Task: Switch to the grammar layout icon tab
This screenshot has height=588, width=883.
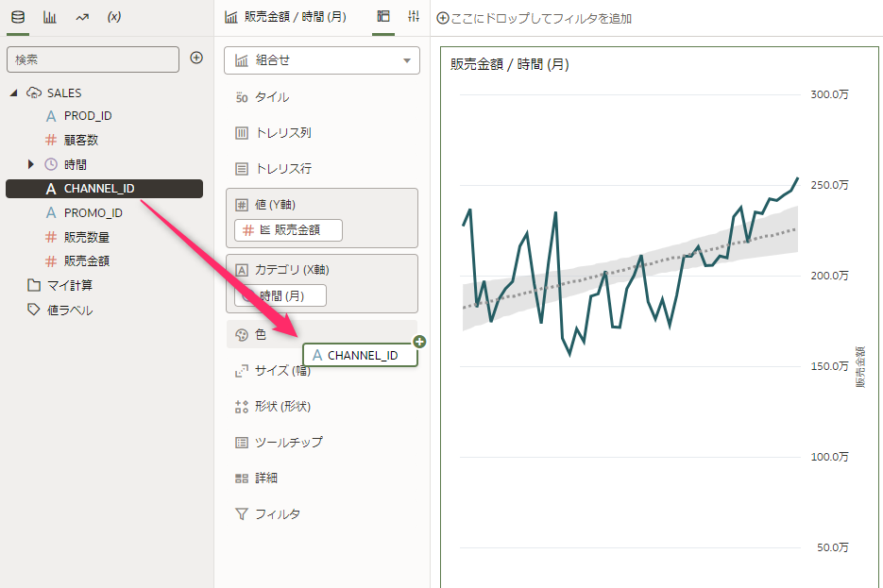Action: 382,17
